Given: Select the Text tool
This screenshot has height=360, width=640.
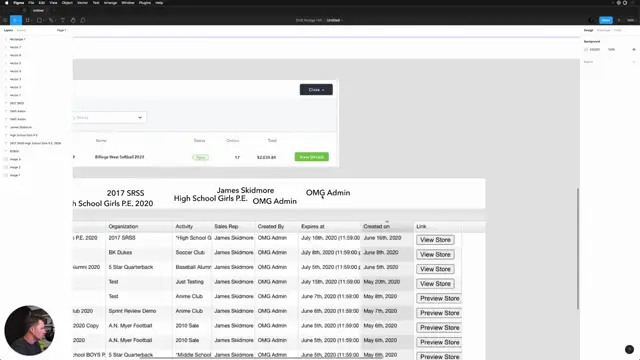Looking at the screenshot, I should (63, 20).
